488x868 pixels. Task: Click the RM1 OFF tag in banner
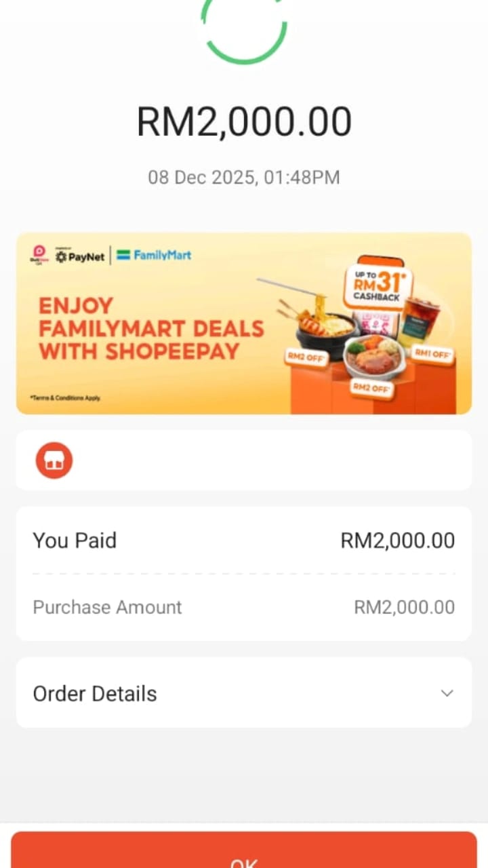[x=432, y=354]
